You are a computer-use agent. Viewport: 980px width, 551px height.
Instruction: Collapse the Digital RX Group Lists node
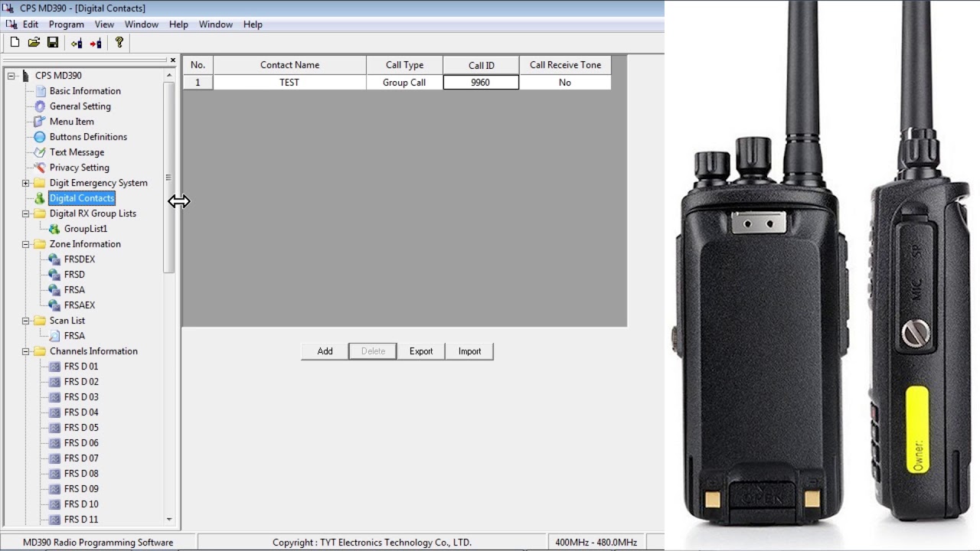tap(25, 214)
